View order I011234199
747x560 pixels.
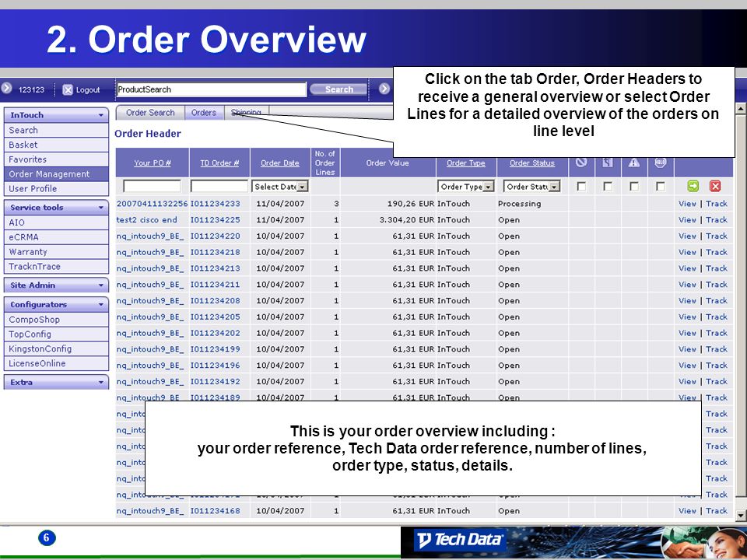687,349
